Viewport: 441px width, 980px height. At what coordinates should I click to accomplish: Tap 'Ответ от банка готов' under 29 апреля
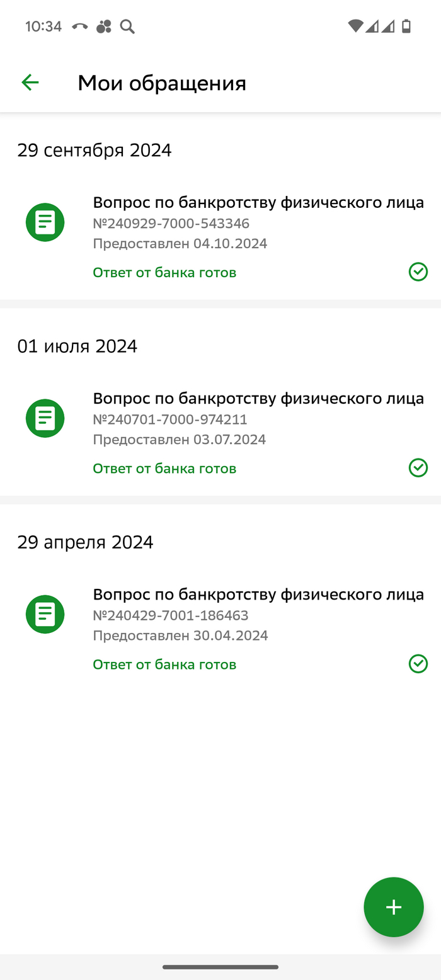coord(164,664)
